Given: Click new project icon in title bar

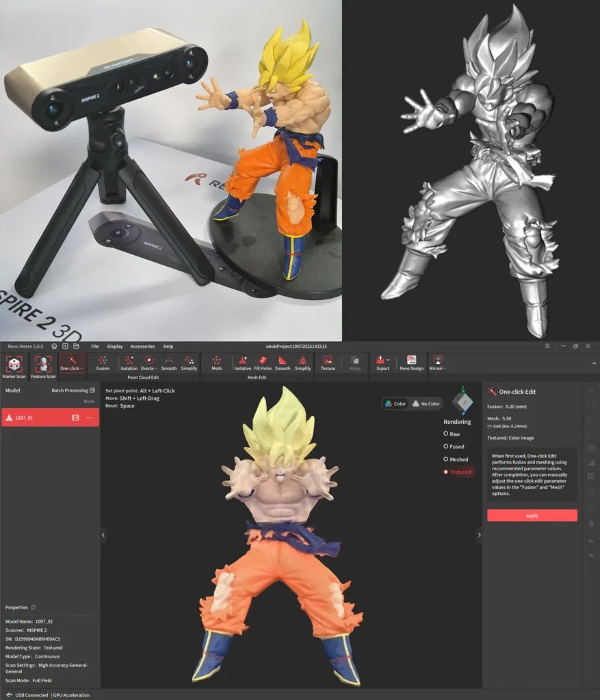Looking at the screenshot, I should pos(65,346).
